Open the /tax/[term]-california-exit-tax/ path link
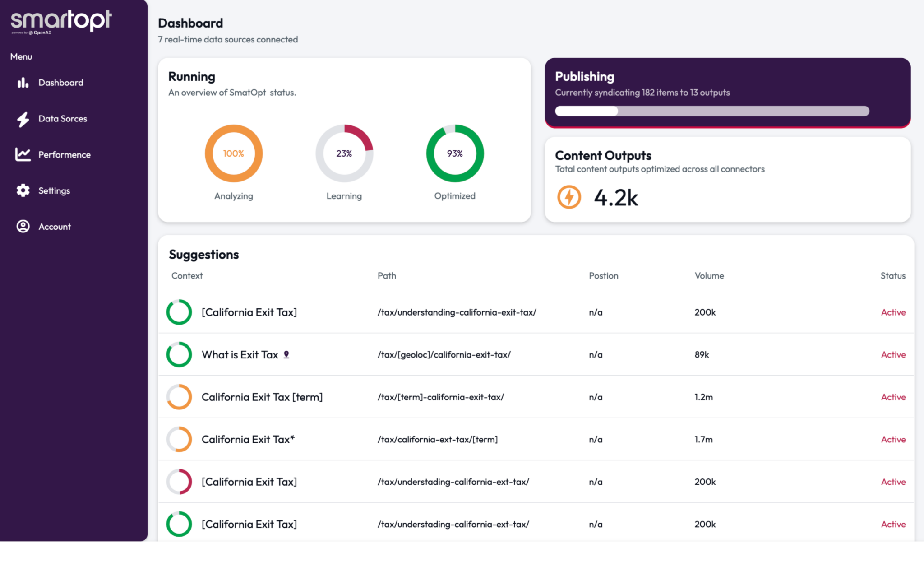Viewport: 924px width, 576px height. (x=440, y=397)
